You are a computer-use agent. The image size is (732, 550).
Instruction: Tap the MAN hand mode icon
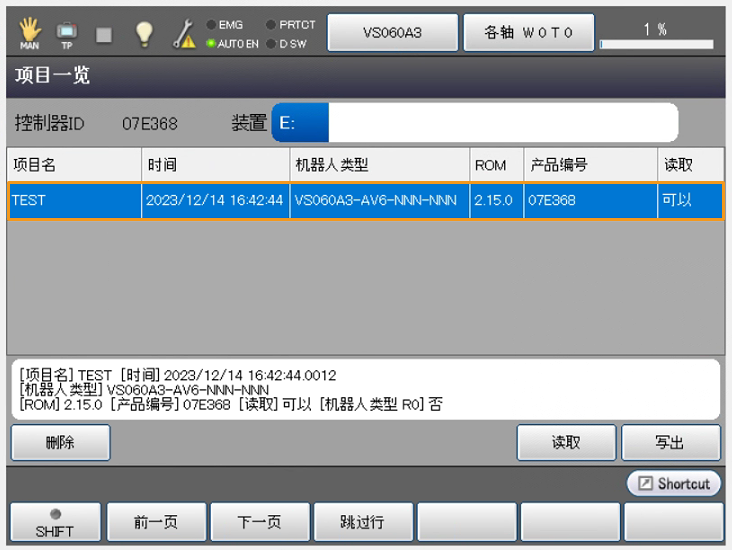click(29, 33)
